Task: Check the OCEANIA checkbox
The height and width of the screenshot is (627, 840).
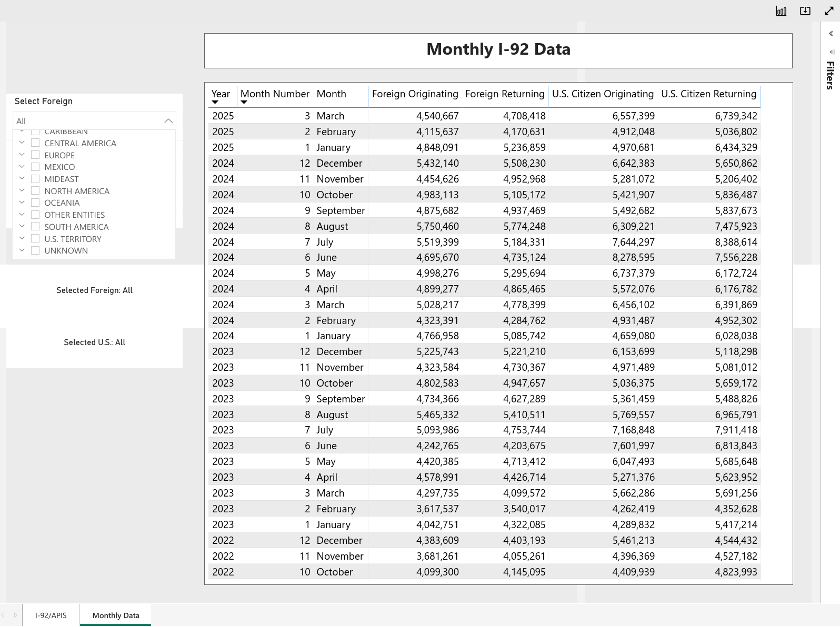Action: [35, 202]
